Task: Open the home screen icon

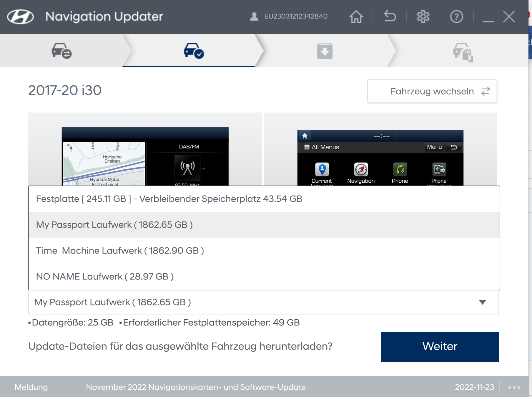Action: (356, 16)
